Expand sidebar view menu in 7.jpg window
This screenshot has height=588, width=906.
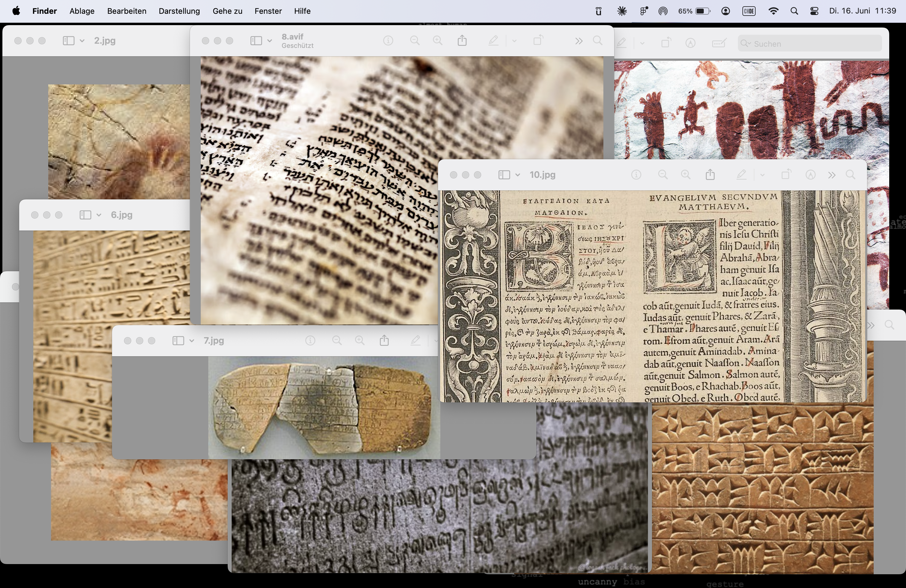coord(191,340)
